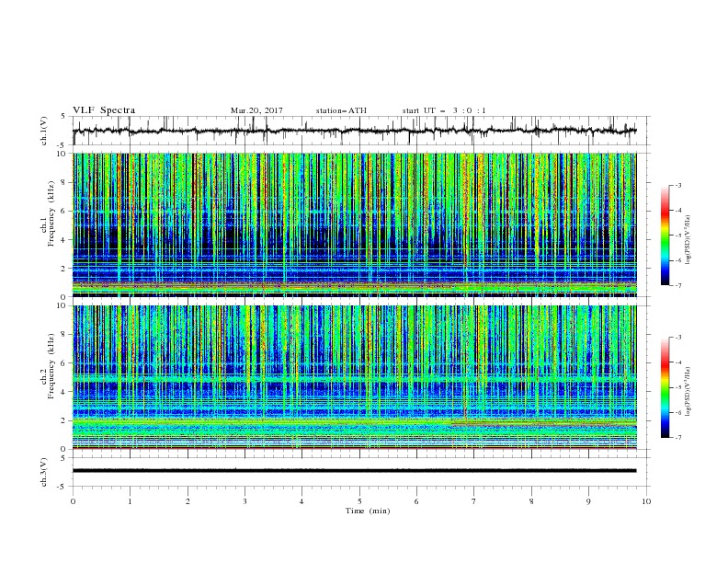Click the "-7" tick on lower color bar
This screenshot has height=563, width=728.
point(678,438)
